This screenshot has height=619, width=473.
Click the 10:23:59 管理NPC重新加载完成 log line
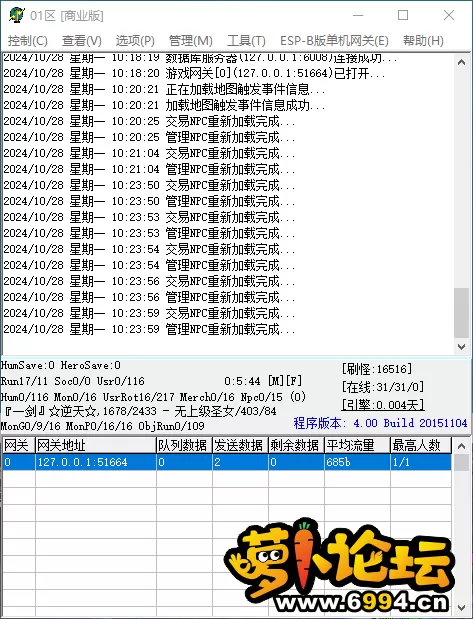[149, 329]
